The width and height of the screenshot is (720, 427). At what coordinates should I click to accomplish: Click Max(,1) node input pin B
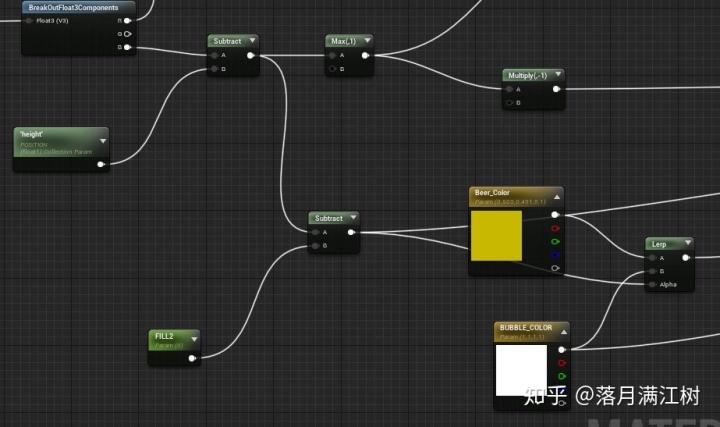click(332, 69)
